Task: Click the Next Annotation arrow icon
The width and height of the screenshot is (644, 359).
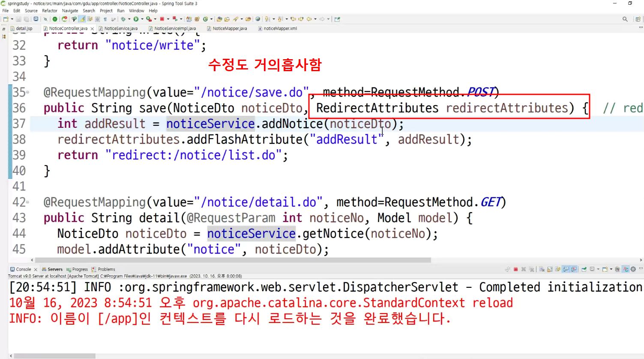Action: [267, 19]
